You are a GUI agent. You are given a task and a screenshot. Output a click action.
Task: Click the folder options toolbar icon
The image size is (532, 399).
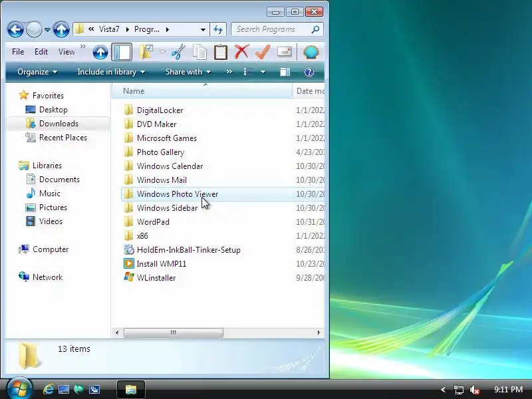(x=146, y=53)
